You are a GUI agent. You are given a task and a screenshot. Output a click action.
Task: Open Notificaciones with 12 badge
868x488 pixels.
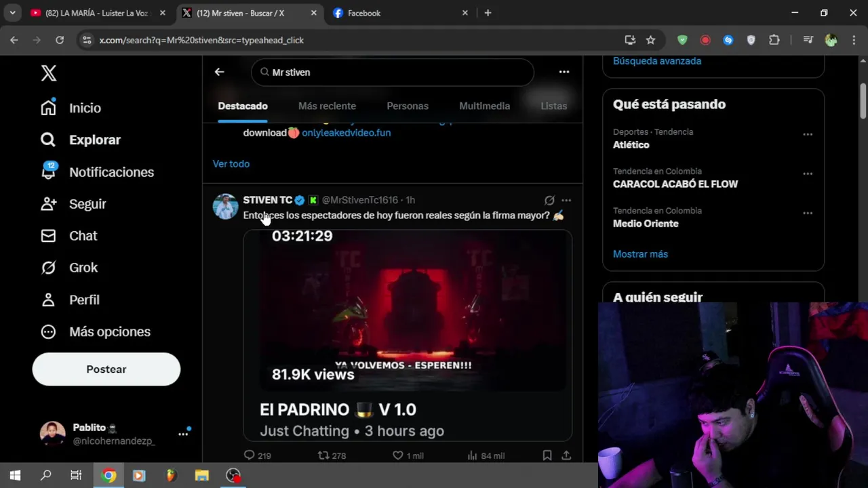[x=98, y=171]
